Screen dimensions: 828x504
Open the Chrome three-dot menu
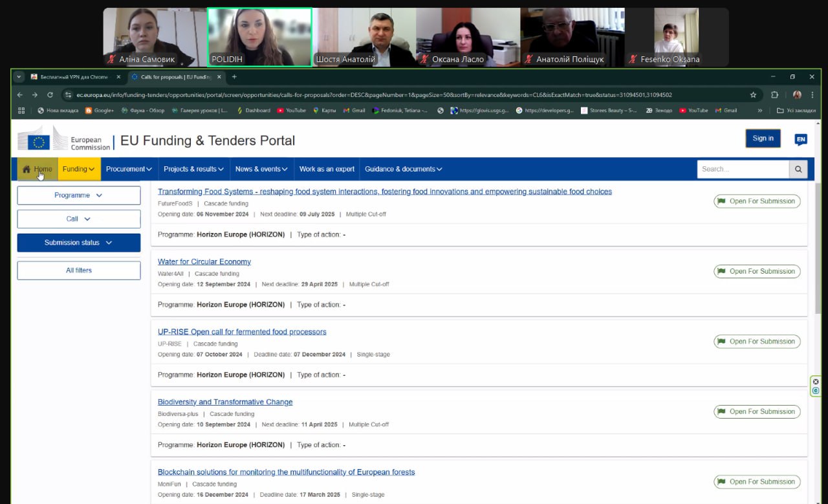(x=812, y=94)
